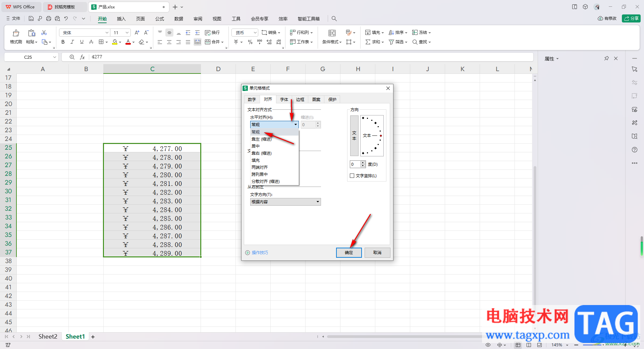
Task: Click the degree value input field
Action: [x=355, y=164]
